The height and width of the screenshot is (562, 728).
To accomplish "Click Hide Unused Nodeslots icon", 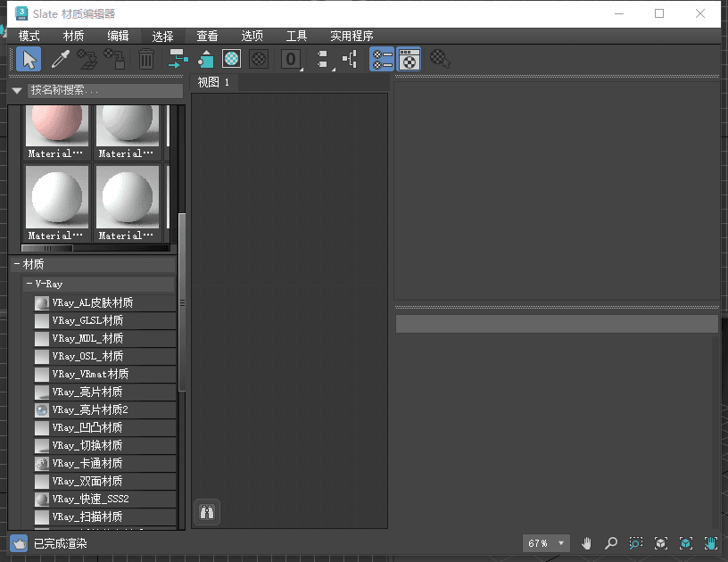I will pyautogui.click(x=205, y=60).
